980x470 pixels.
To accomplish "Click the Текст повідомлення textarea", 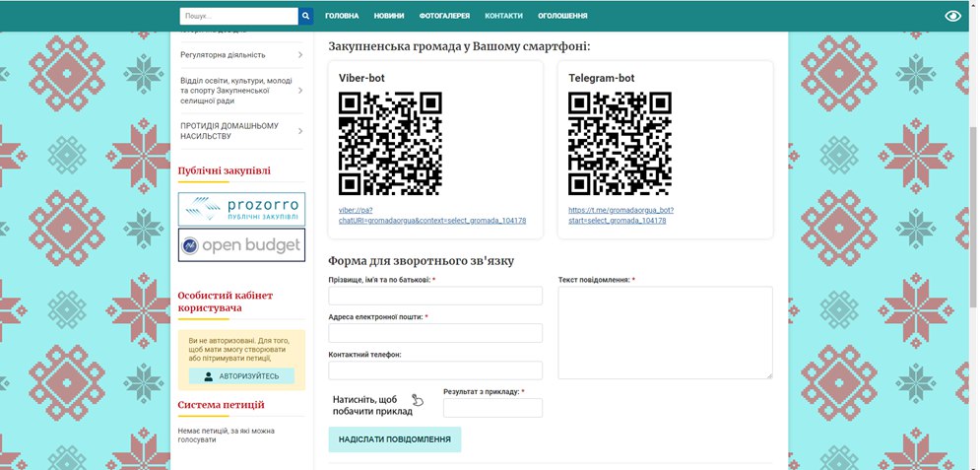I will (x=666, y=332).
